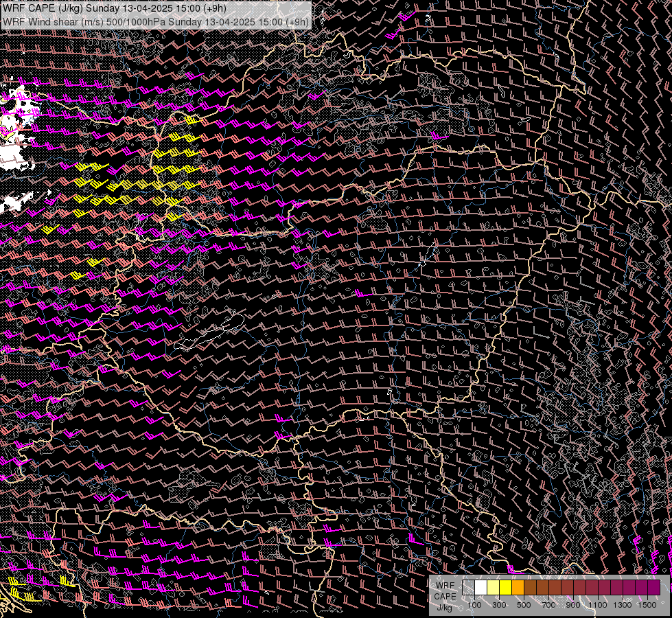Click the legend value 1100
672x618 pixels.
[x=597, y=605]
